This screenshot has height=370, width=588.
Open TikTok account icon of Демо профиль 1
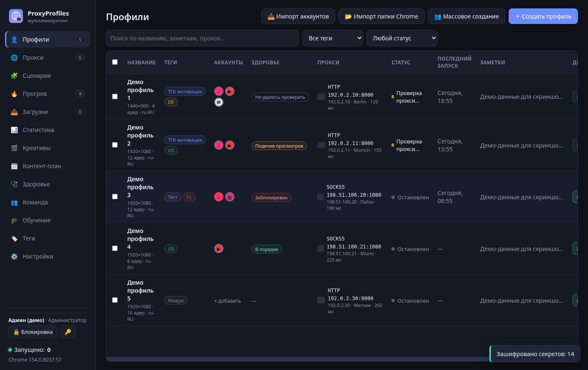(x=219, y=91)
